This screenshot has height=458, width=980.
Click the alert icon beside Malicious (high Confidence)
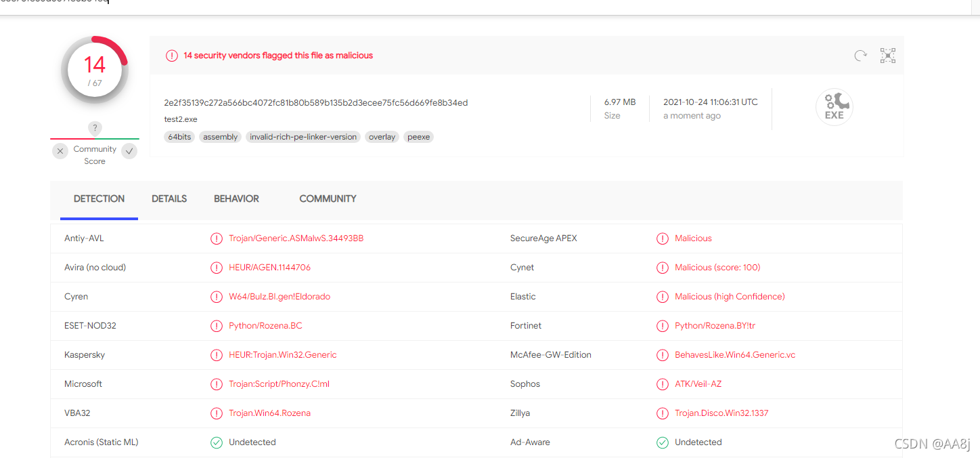point(663,297)
